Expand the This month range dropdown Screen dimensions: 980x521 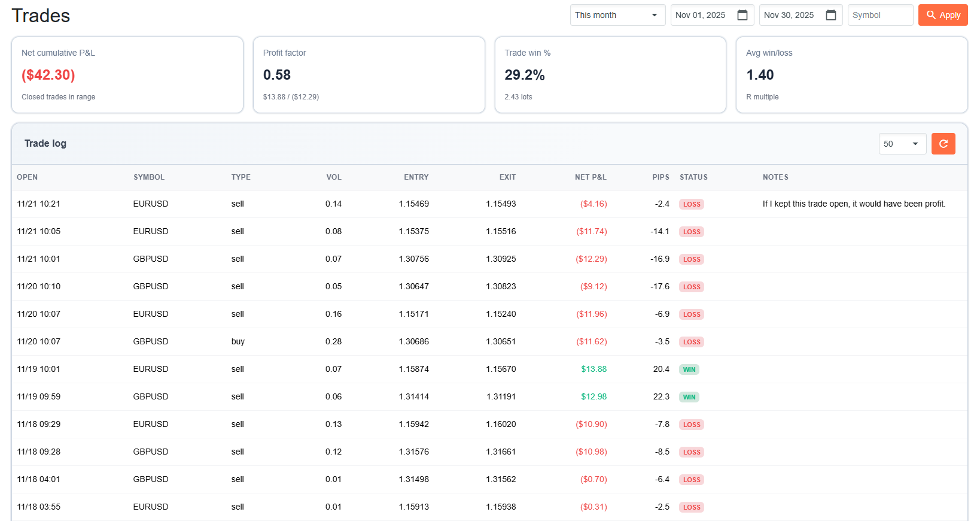(617, 15)
